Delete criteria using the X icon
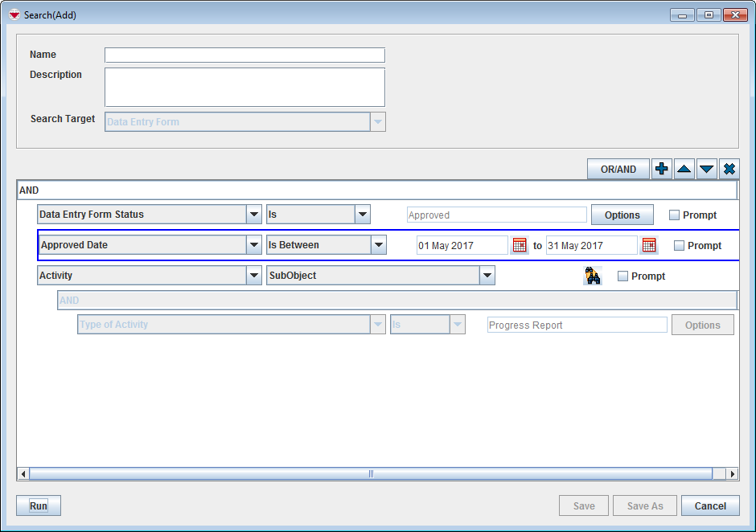Image resolution: width=756 pixels, height=532 pixels. coord(729,169)
